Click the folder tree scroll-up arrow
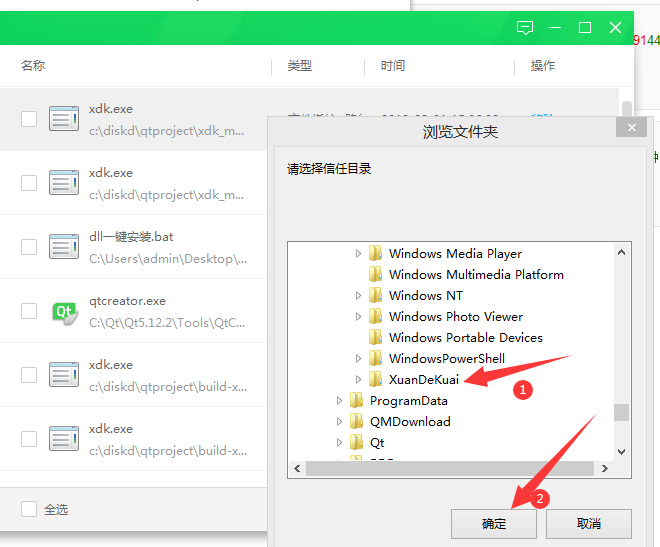 pyautogui.click(x=621, y=253)
